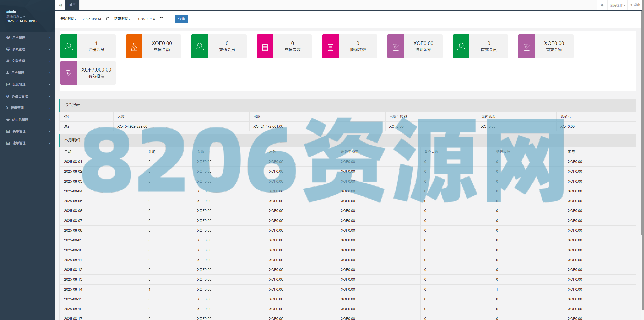Screen dimensions: 644x320
Task: Open 文章管理 via its book icon
Action: pos(8,61)
